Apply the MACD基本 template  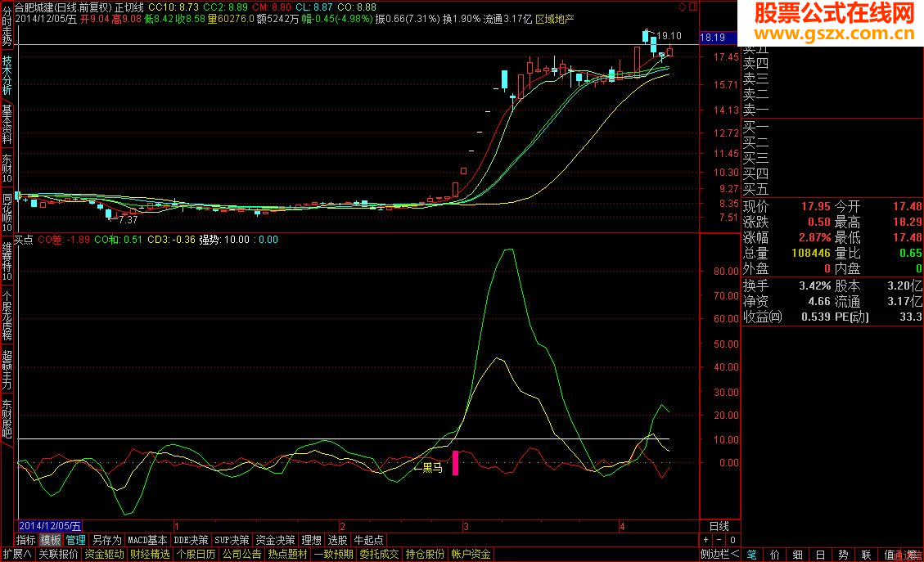tap(147, 540)
